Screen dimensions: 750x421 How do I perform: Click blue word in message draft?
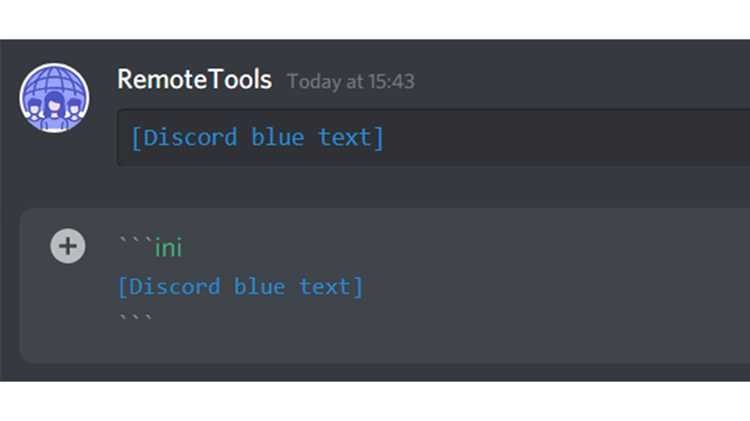(259, 287)
